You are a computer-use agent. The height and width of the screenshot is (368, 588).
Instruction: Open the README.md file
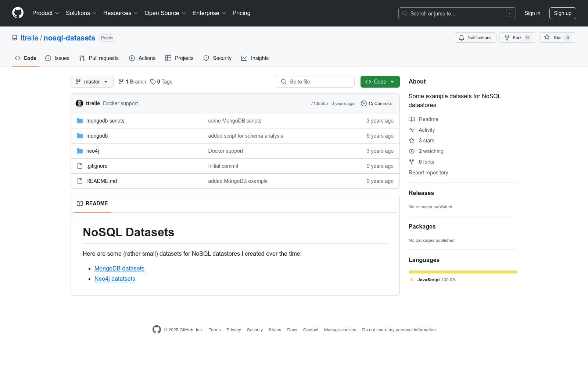click(x=101, y=181)
